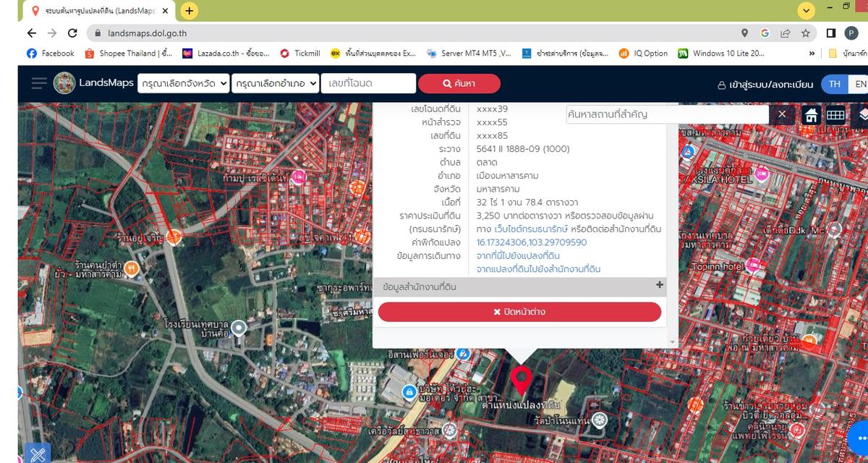This screenshot has height=463, width=868.
Task: Click the TAKSILA HOTEL pink marker
Action: pos(761,174)
